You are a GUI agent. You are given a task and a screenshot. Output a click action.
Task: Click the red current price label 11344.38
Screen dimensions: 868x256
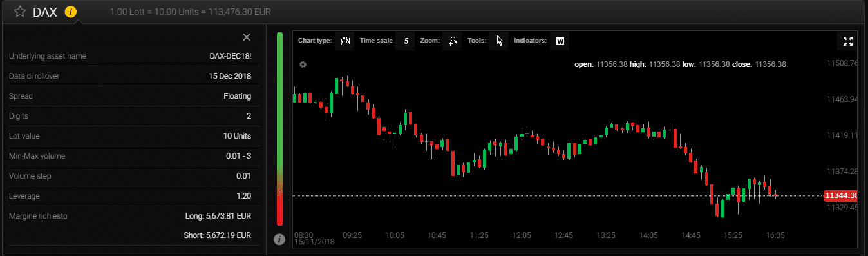point(841,195)
